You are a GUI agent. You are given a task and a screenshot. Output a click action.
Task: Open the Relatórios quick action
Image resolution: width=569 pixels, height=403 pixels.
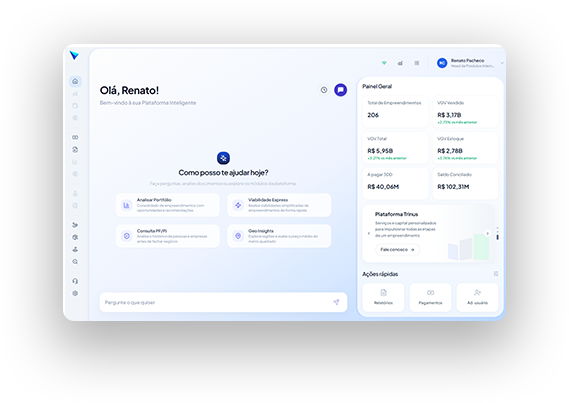(x=383, y=297)
